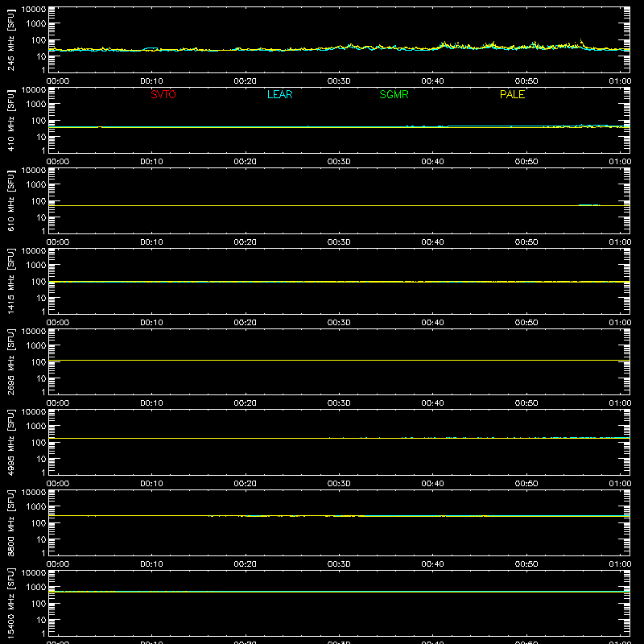Click the flat yellow trace in the 2695 MHz plot
Viewport: 644px width, 644px height.
(339, 360)
